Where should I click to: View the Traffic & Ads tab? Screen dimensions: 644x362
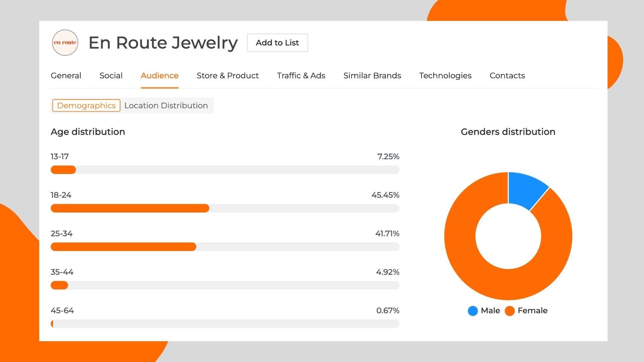[301, 76]
